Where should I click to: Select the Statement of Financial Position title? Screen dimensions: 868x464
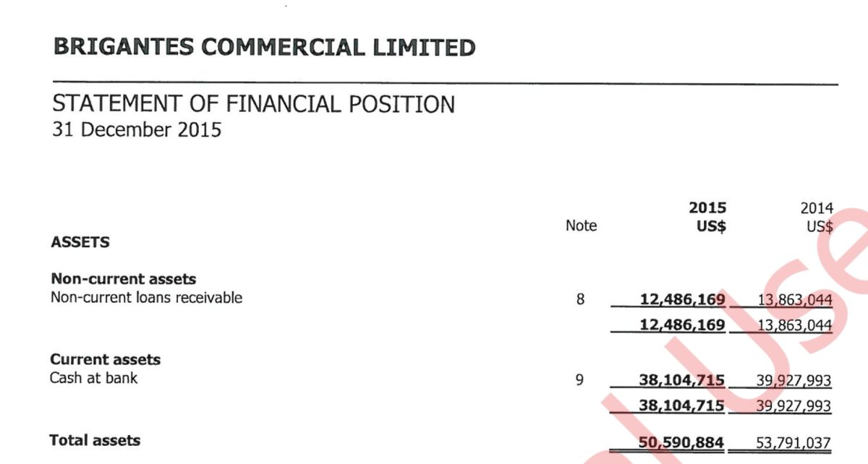253,104
